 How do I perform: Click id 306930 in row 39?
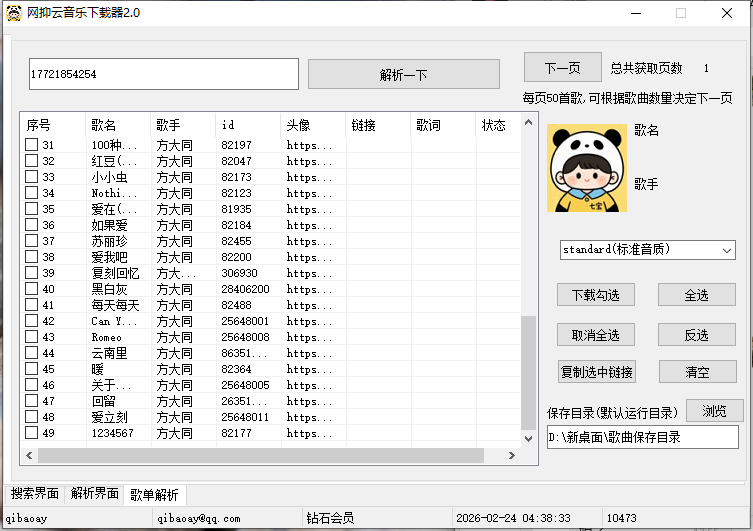(239, 273)
